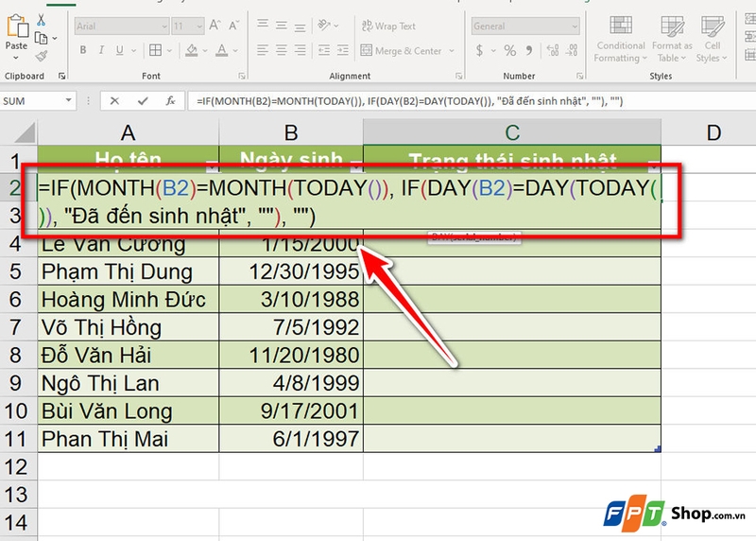The width and height of the screenshot is (756, 541).
Task: Click Decrease Indent icon
Action: 324,50
